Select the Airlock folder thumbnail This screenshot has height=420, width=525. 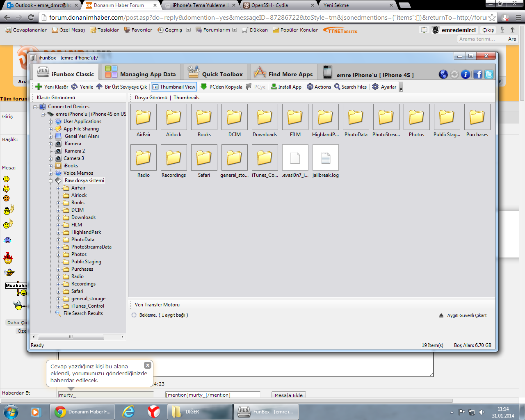(174, 121)
